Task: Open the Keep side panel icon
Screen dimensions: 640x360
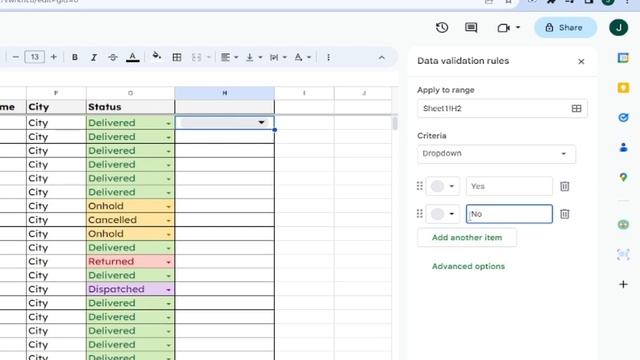Action: [623, 88]
